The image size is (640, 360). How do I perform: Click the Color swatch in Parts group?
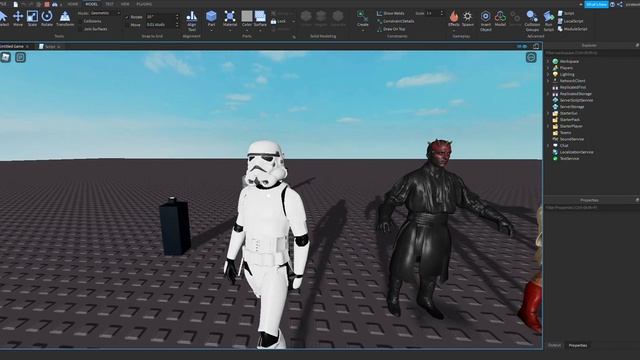coord(247,16)
